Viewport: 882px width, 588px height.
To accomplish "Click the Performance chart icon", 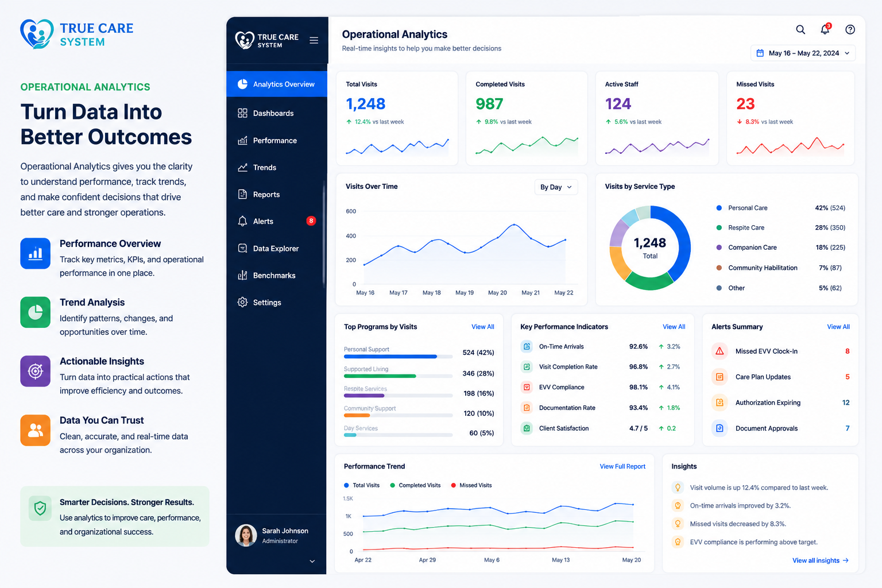I will click(x=242, y=140).
